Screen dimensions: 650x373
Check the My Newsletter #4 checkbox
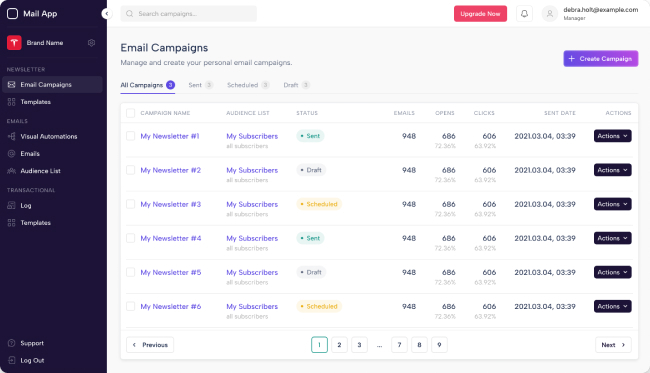(x=131, y=238)
